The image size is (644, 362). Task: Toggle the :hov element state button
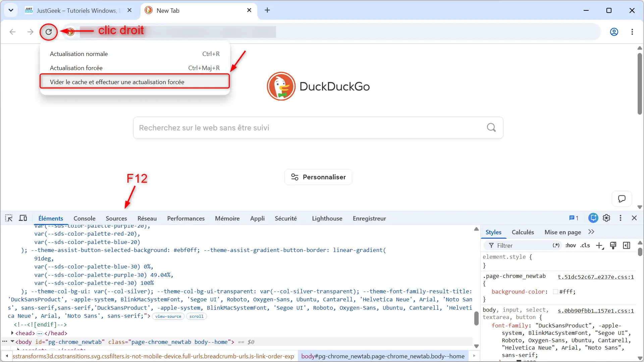tap(571, 246)
